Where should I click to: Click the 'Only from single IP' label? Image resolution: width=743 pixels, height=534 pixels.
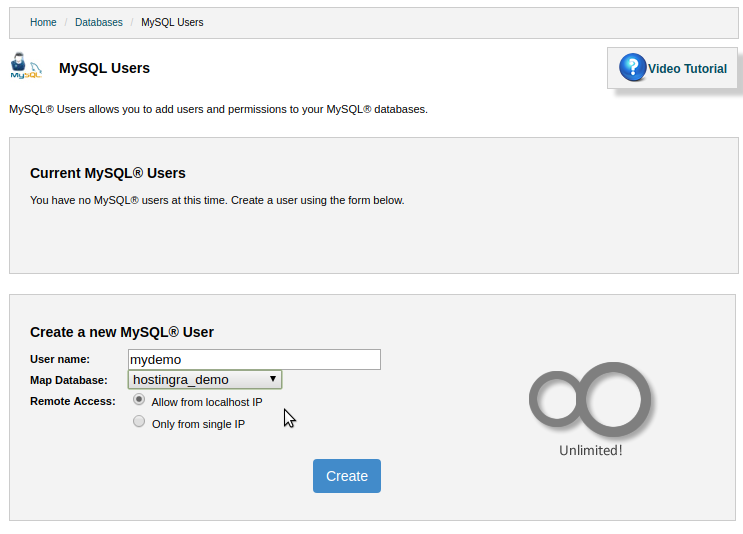[x=198, y=424]
